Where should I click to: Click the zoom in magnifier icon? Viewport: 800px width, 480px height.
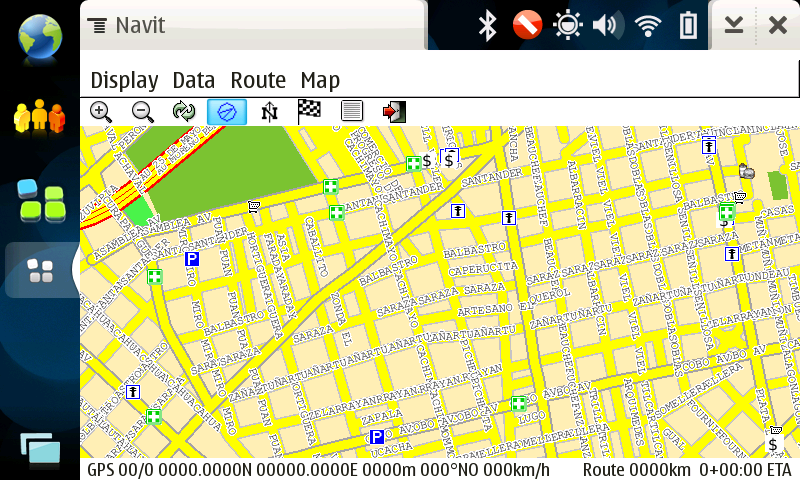[101, 112]
